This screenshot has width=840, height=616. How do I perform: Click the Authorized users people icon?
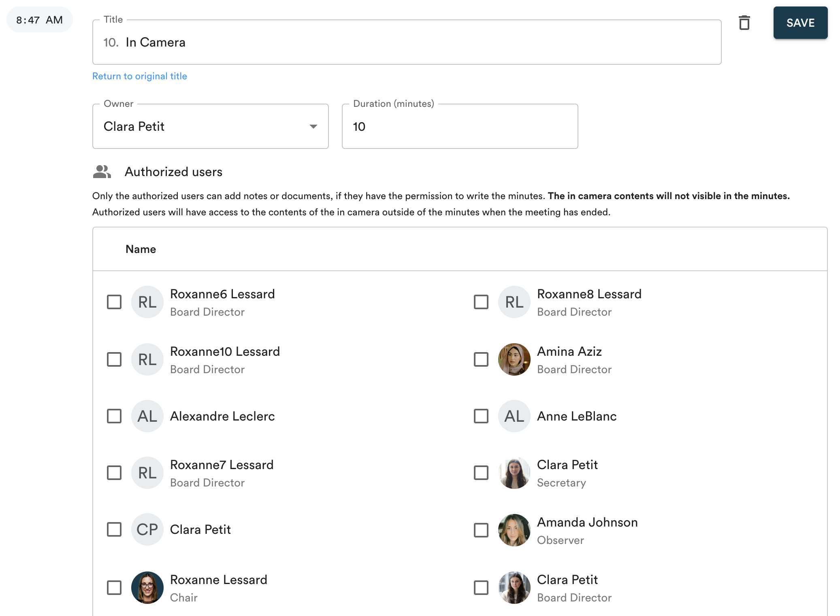(x=102, y=172)
